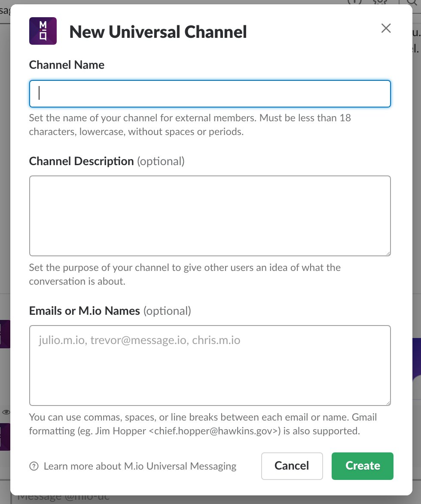The height and width of the screenshot is (504, 421).
Task: Click the help text about channel purpose
Action: coord(185,274)
